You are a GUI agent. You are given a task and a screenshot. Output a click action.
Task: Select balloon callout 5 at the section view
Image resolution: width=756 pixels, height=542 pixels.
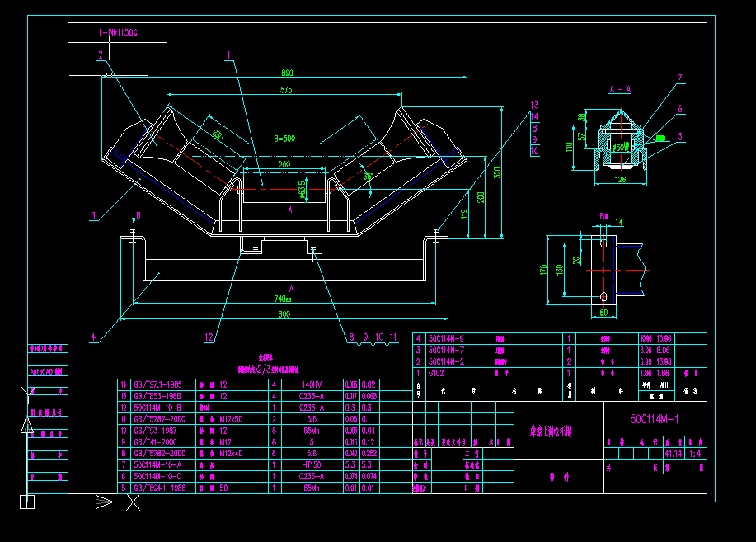(681, 137)
